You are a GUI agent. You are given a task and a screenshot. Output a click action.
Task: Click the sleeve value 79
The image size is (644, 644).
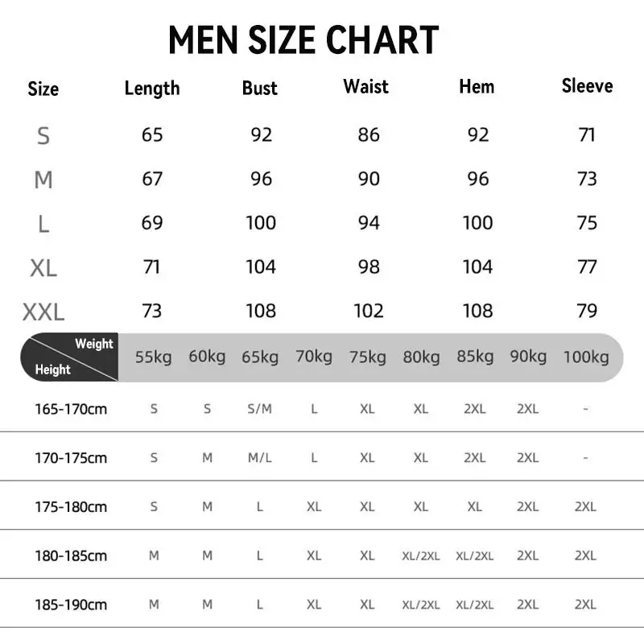click(587, 311)
